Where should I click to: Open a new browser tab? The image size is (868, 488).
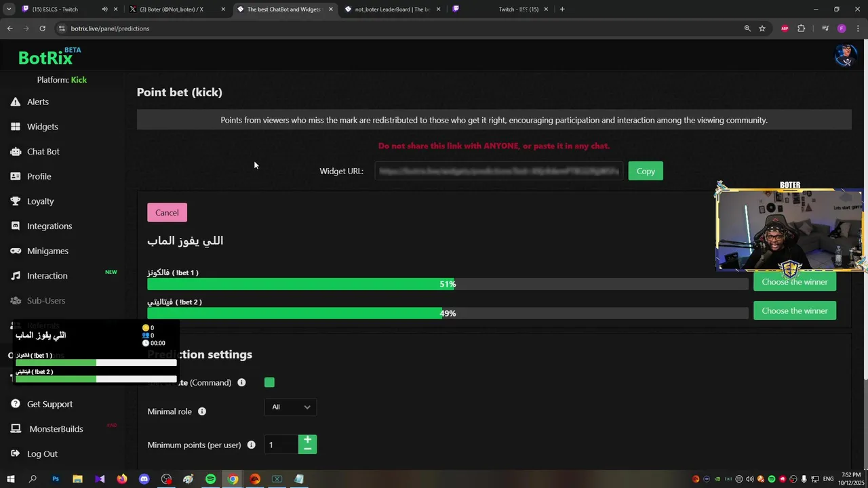562,9
